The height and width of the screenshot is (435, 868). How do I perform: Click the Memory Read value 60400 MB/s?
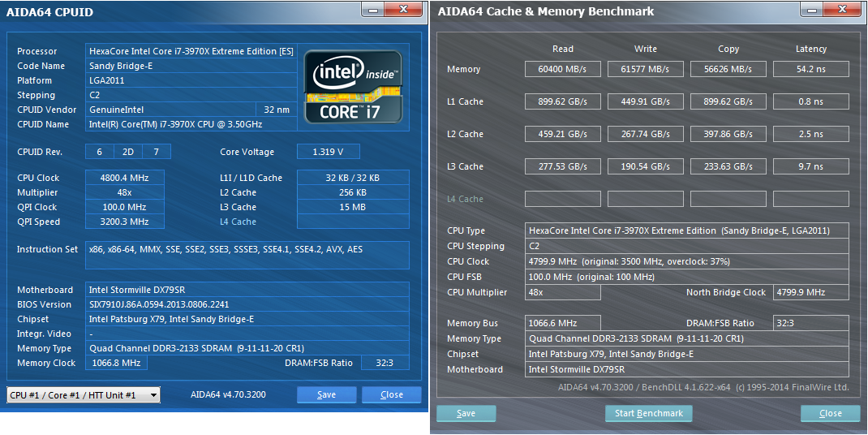(562, 69)
